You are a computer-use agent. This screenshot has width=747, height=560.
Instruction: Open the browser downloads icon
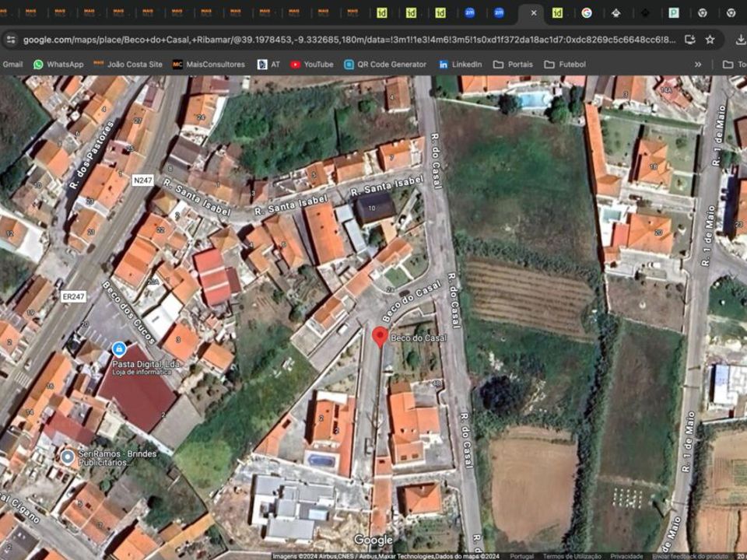[740, 40]
